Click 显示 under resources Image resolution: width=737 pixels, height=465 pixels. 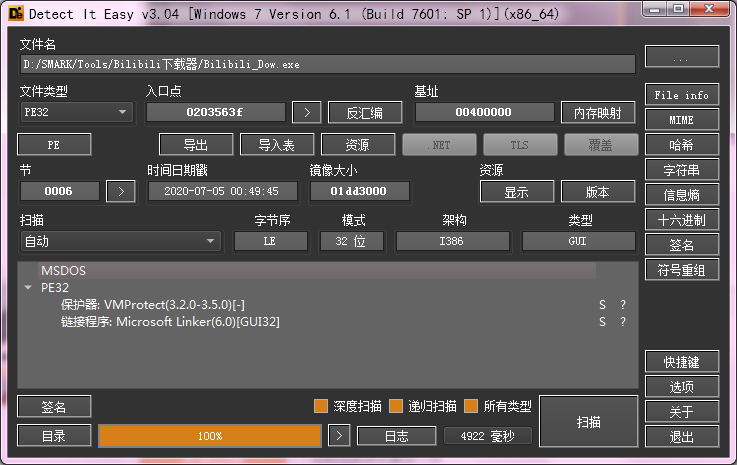pyautogui.click(x=517, y=191)
